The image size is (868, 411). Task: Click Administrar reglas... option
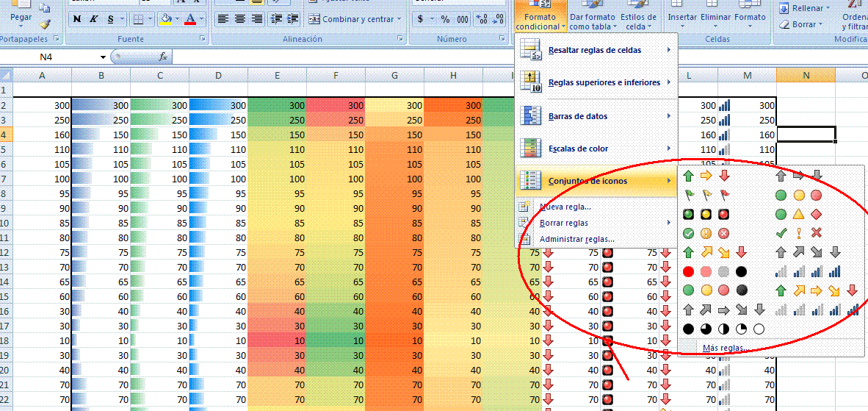pyautogui.click(x=576, y=239)
